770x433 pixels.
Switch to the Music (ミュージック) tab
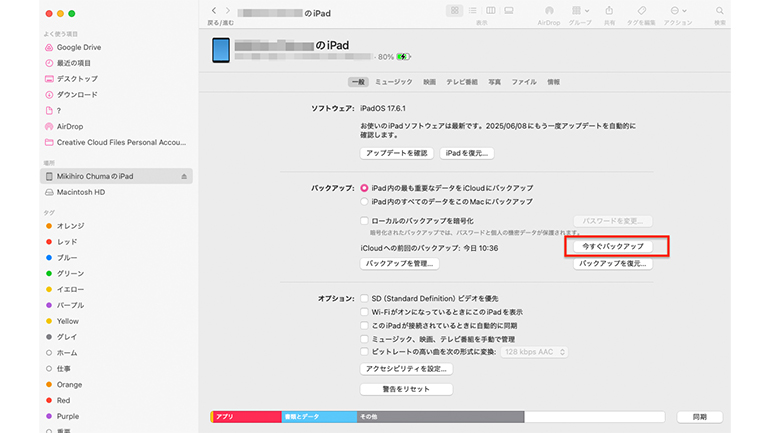click(x=394, y=82)
